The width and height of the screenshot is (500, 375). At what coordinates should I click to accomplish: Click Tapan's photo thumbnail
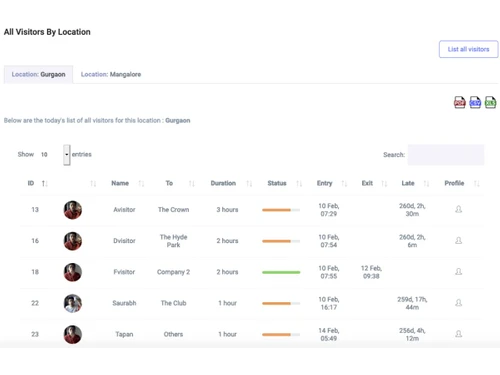click(x=73, y=334)
